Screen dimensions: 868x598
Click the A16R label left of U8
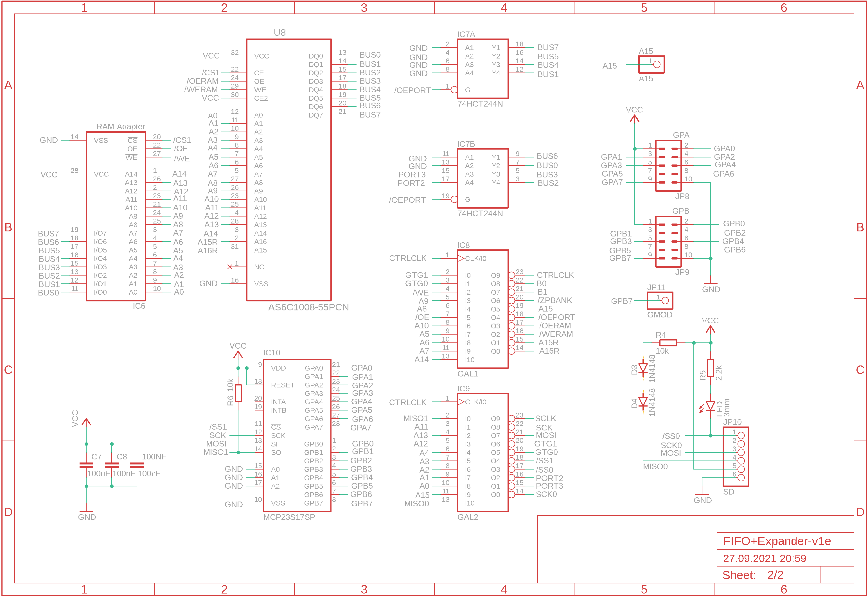208,250
